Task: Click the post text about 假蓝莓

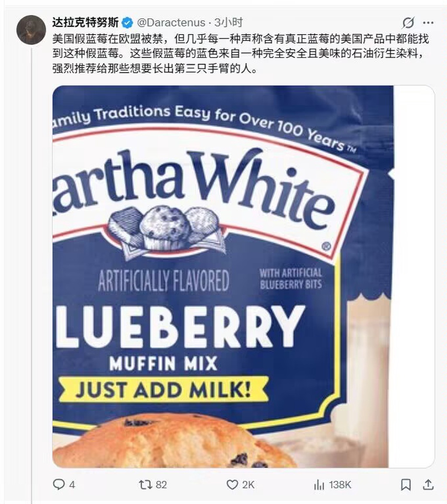Action: [241, 54]
